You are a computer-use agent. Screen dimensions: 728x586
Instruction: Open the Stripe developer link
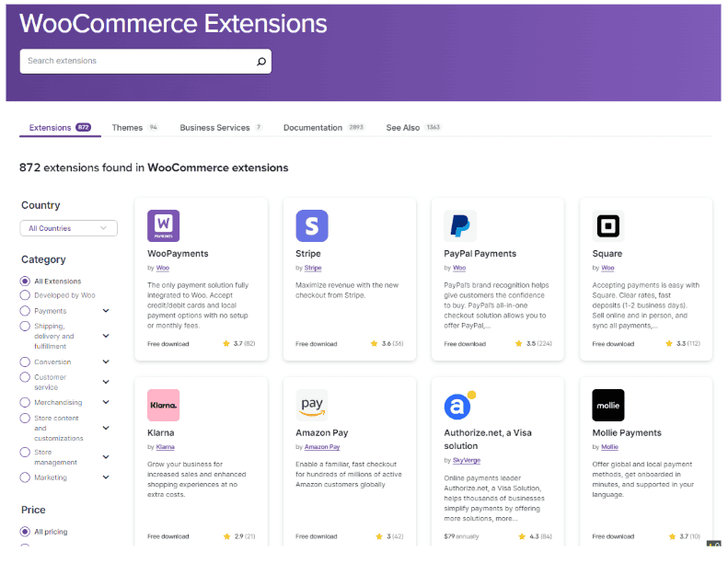pyautogui.click(x=313, y=268)
